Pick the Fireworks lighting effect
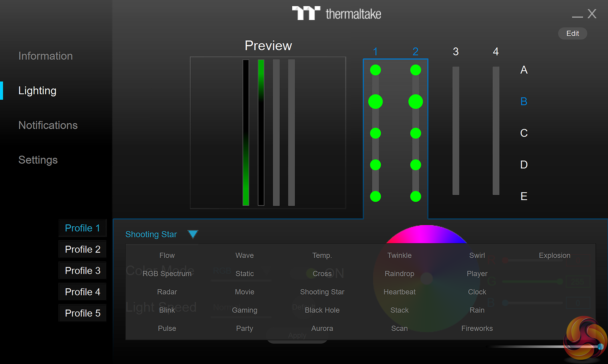The height and width of the screenshot is (364, 608). [477, 328]
